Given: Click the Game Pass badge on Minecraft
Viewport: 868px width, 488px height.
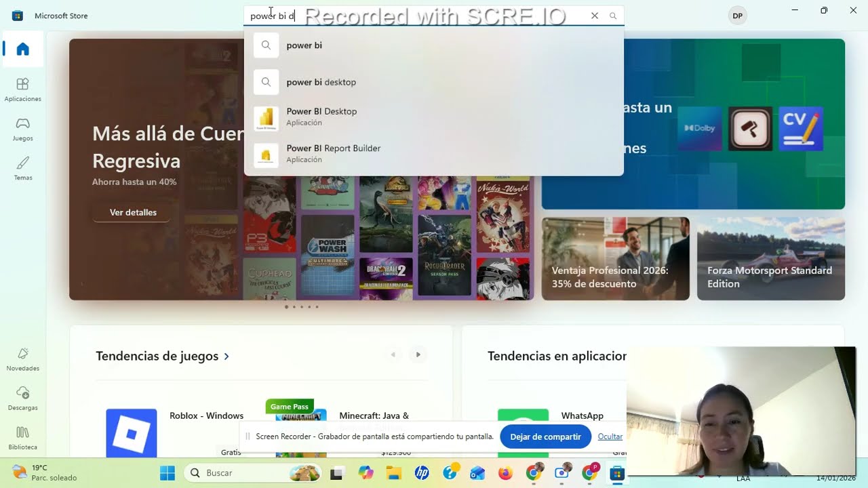Looking at the screenshot, I should point(290,407).
